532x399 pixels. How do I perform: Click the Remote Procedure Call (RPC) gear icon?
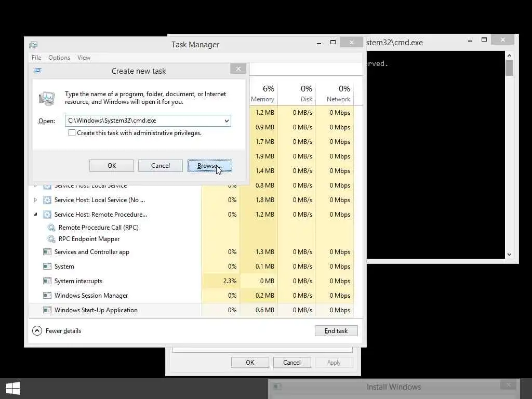coord(51,228)
